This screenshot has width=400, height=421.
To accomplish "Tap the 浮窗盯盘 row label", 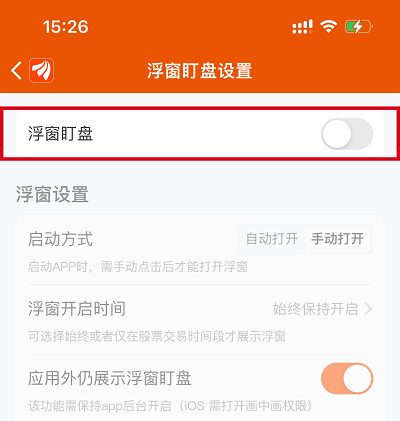I will (x=60, y=134).
